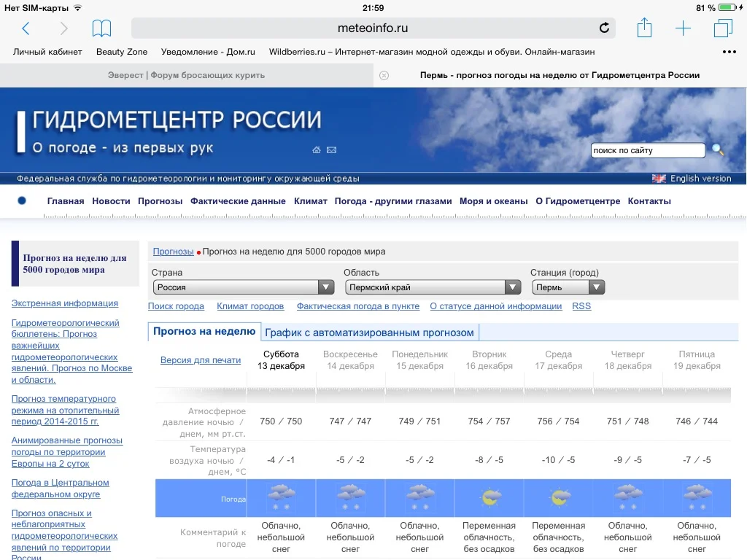The image size is (747, 560).
Task: Open bookmarks via the open book icon
Action: click(103, 26)
